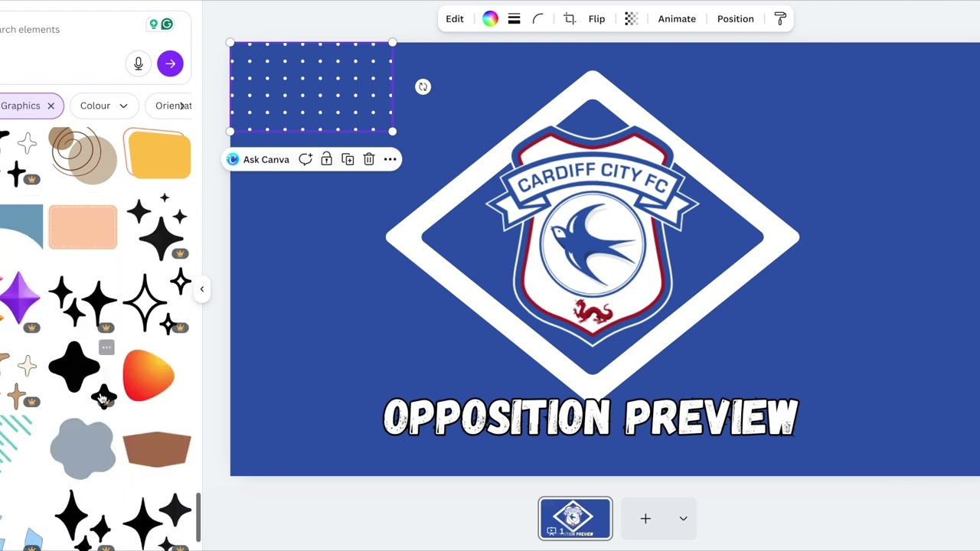Screen dimensions: 980x551
Task: Select the page 1 thumbnail
Action: (x=575, y=519)
